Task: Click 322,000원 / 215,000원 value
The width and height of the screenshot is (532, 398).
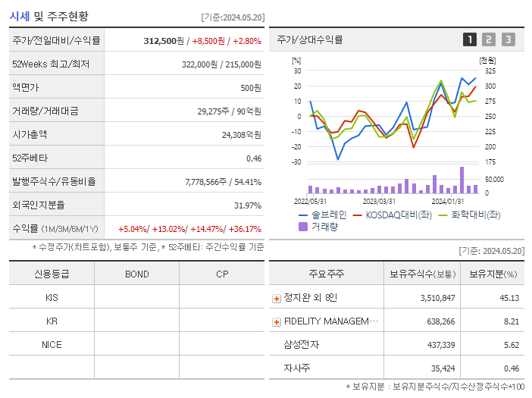Action: 221,64
